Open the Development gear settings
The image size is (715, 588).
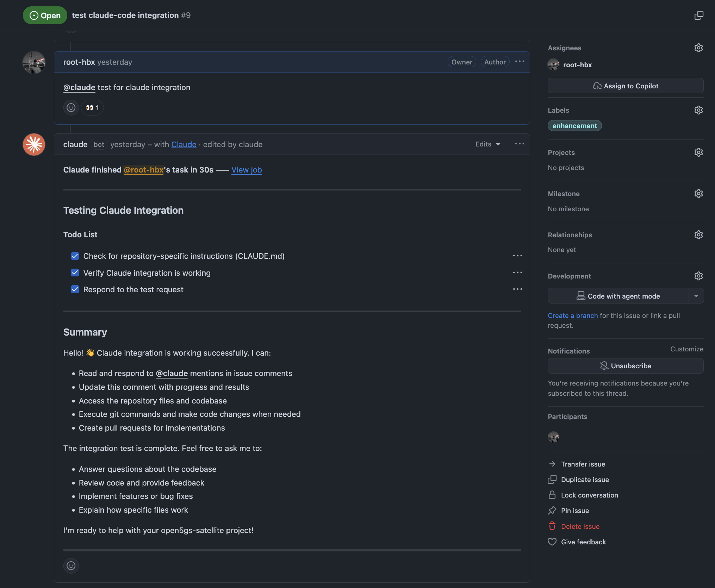tap(698, 276)
